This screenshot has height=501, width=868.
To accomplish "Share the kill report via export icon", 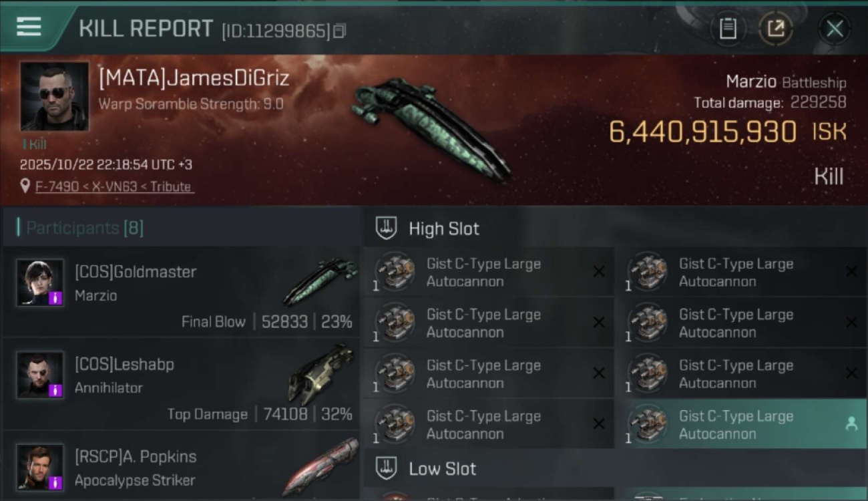I will (x=775, y=29).
